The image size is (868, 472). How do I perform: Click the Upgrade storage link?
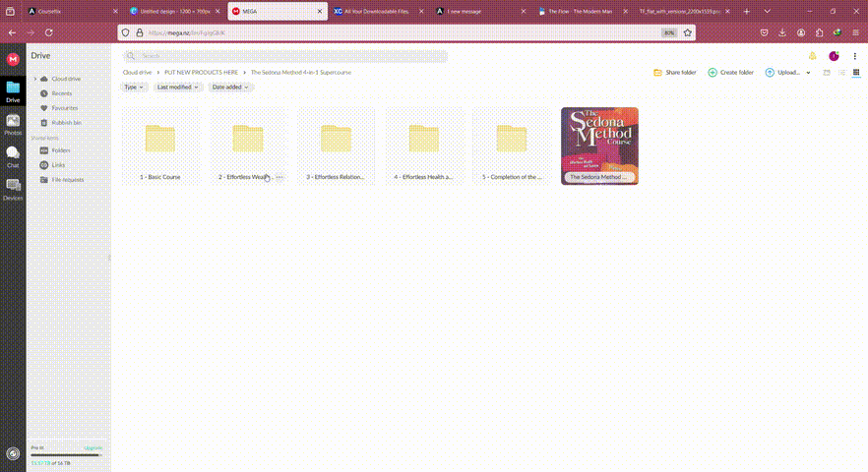[x=93, y=447]
